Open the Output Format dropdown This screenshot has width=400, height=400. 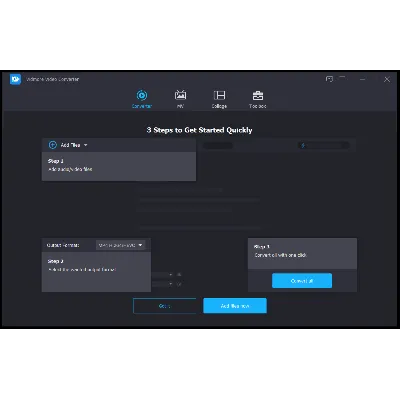click(120, 245)
